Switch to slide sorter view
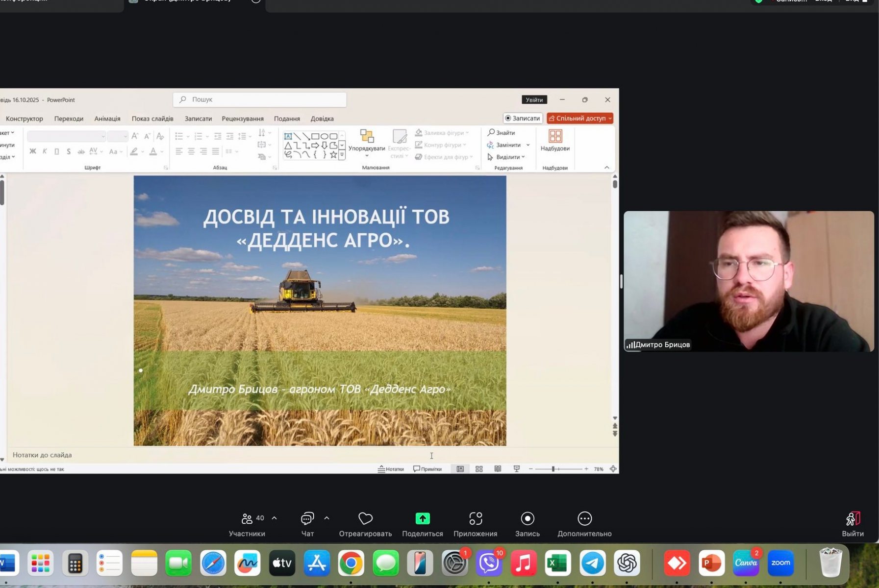879x588 pixels. point(479,469)
